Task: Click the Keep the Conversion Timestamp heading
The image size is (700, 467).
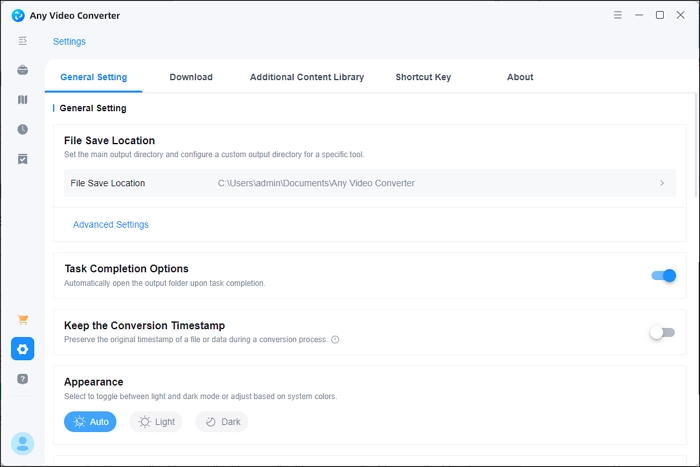Action: 145,325
